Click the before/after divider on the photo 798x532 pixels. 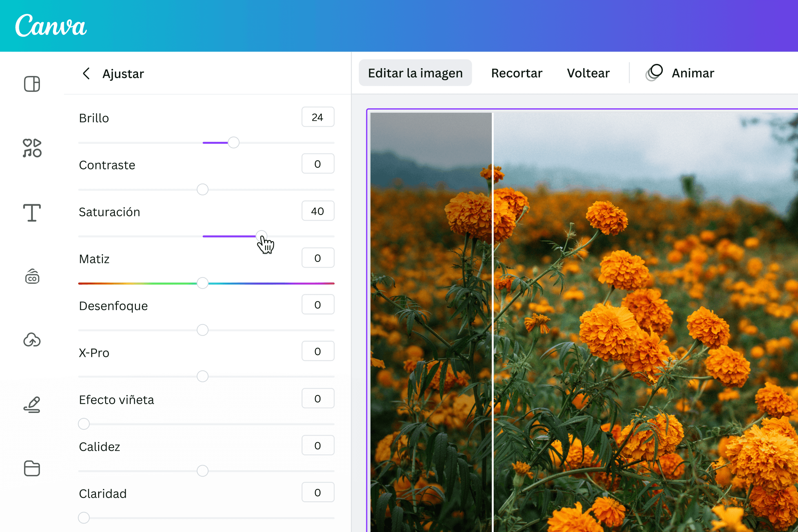coord(493,322)
